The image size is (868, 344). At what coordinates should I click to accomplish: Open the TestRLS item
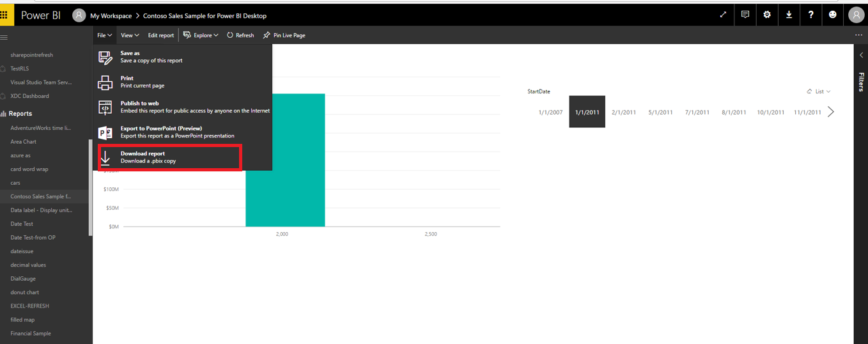(19, 68)
